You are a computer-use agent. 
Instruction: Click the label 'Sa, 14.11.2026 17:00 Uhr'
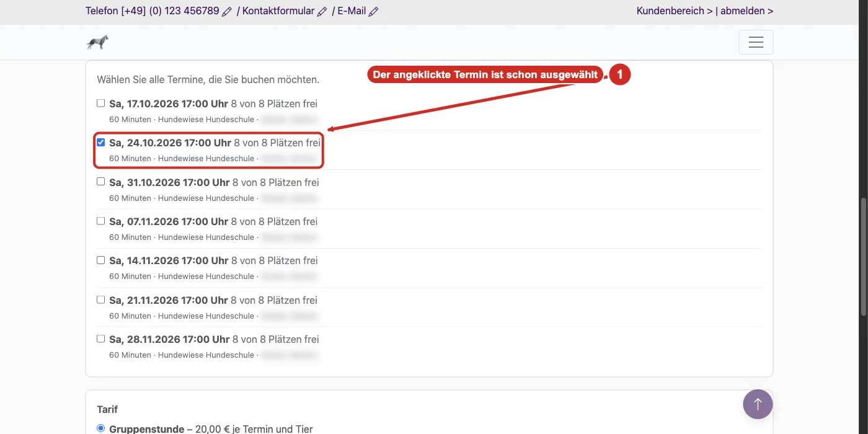click(x=169, y=260)
